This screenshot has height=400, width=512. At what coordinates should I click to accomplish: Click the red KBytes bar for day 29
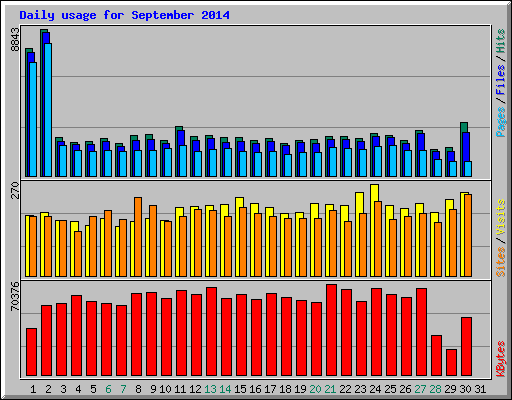coord(451,363)
